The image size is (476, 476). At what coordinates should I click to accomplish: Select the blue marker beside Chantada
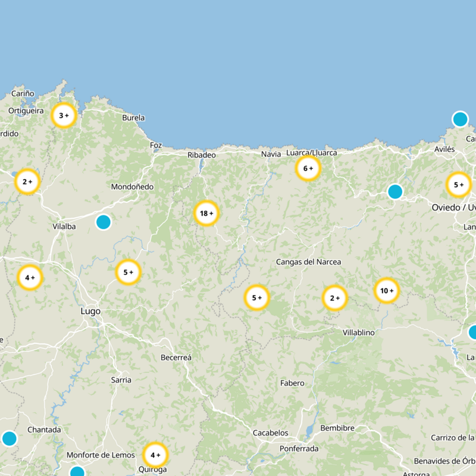(x=9, y=439)
